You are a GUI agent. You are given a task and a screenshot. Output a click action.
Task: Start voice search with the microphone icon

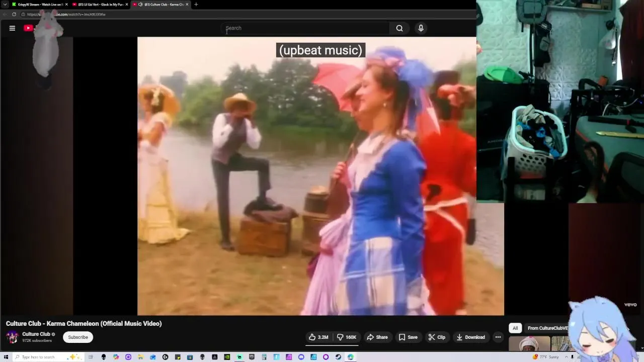click(421, 28)
